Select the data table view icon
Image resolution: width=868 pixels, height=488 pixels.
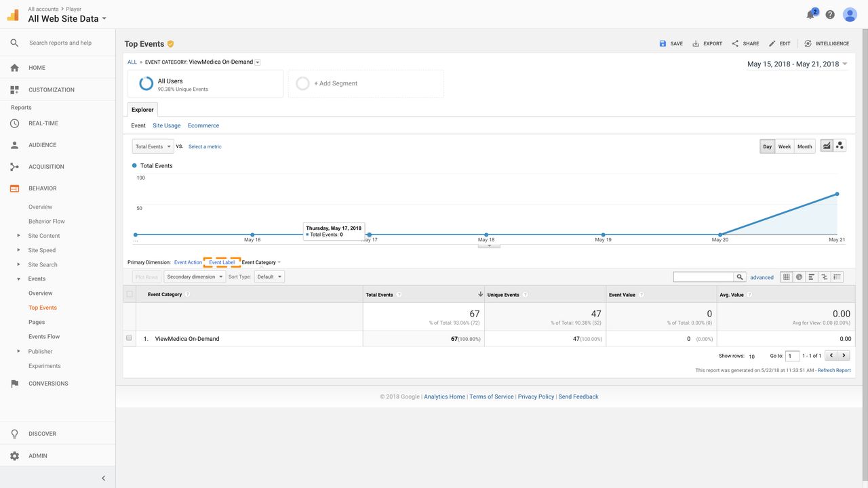tap(787, 277)
